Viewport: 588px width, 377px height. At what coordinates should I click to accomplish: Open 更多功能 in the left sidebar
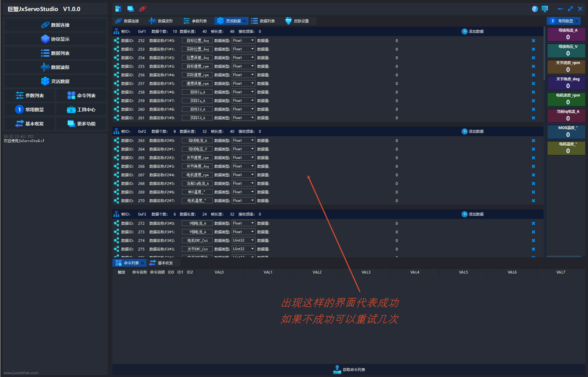click(x=81, y=124)
